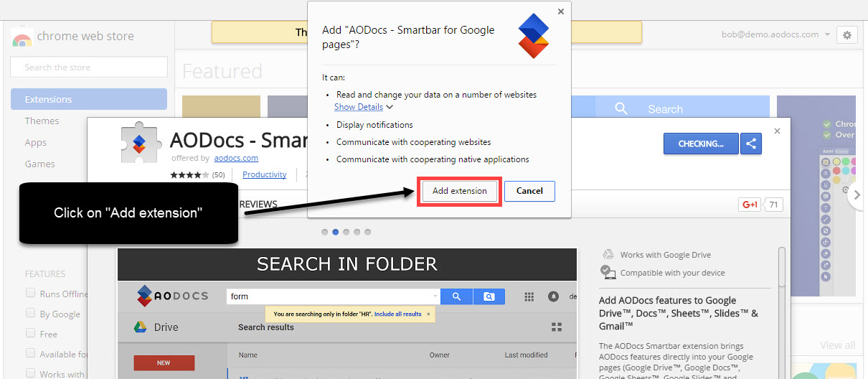Select the third screenshot carousel dot
The width and height of the screenshot is (868, 379).
[x=346, y=232]
